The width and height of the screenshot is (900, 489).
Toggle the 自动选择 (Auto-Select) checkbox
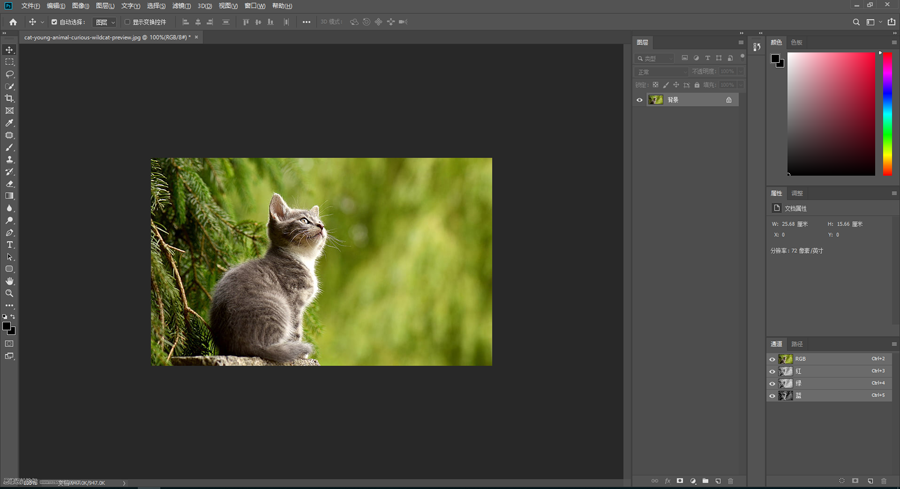54,22
